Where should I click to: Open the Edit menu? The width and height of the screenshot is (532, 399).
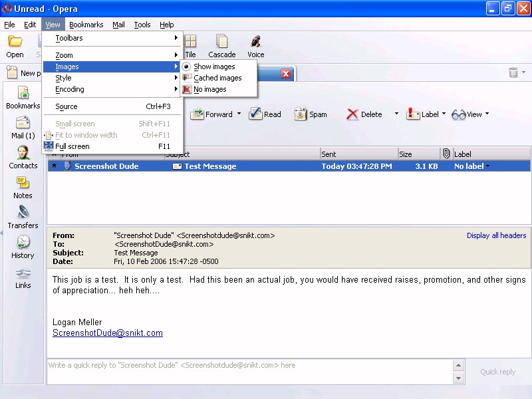(30, 25)
